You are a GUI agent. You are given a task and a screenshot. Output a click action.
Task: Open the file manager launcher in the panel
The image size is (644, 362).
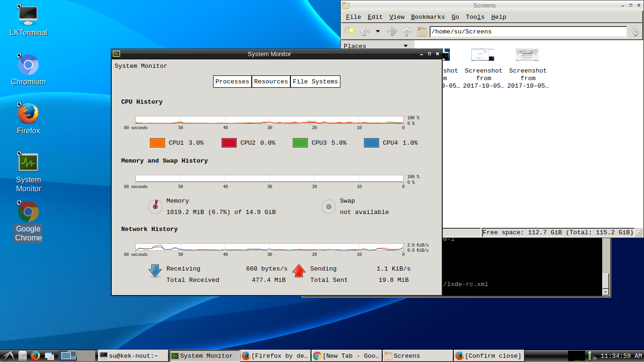tap(23, 356)
